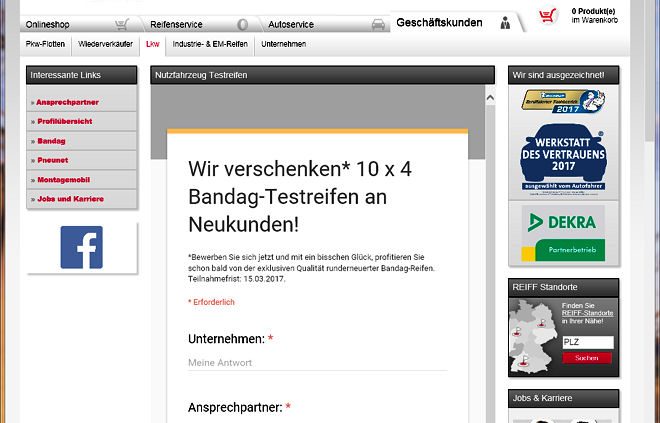Click the '* Erforderlich' notice
This screenshot has height=423, width=660.
211,302
